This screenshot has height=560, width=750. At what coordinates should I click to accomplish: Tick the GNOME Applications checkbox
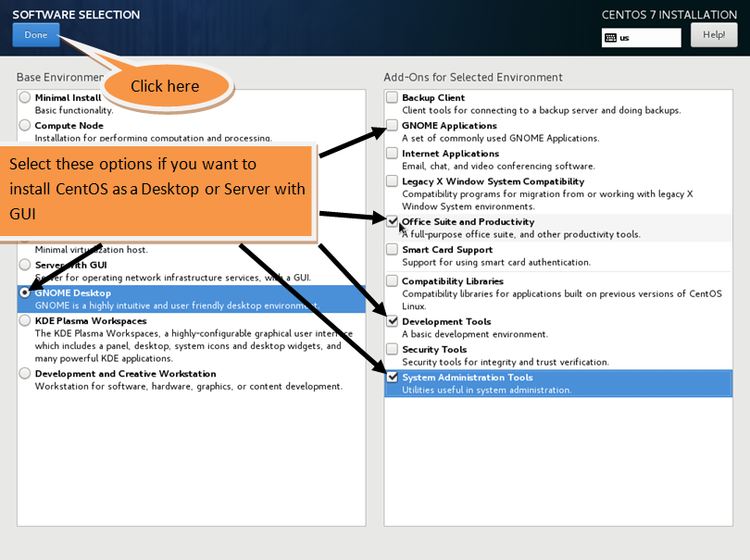point(393,125)
